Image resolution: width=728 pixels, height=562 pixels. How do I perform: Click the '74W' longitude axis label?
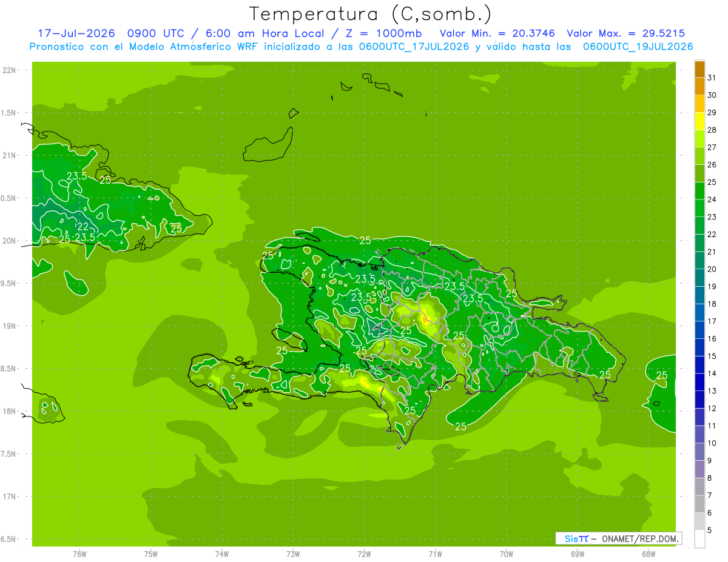[x=222, y=555]
